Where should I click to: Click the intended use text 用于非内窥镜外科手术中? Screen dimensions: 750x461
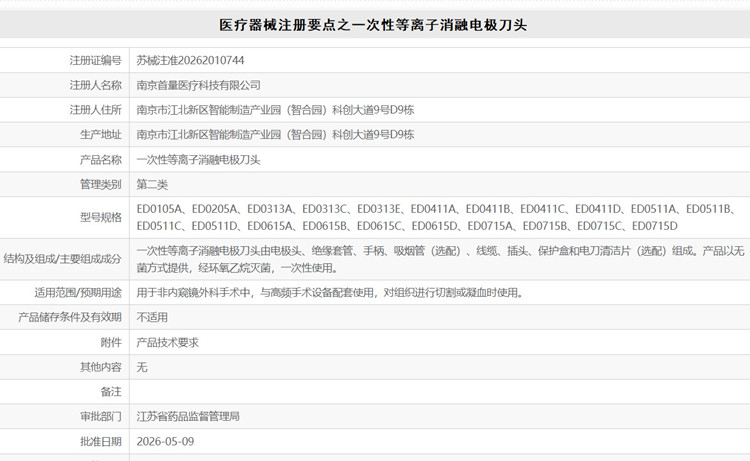coord(330,293)
